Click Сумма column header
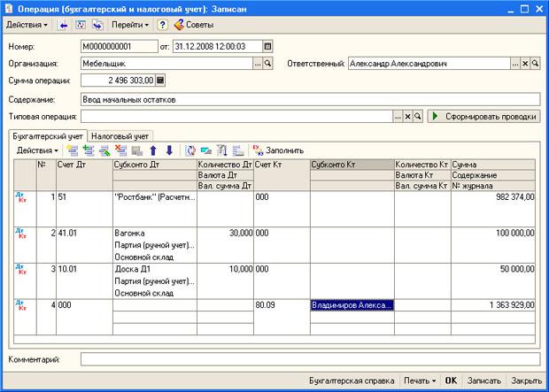The image size is (549, 392). coord(493,165)
